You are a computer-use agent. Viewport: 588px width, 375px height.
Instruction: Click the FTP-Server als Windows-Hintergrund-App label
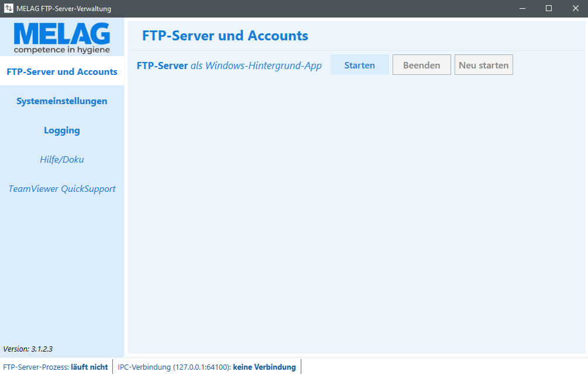pos(229,66)
